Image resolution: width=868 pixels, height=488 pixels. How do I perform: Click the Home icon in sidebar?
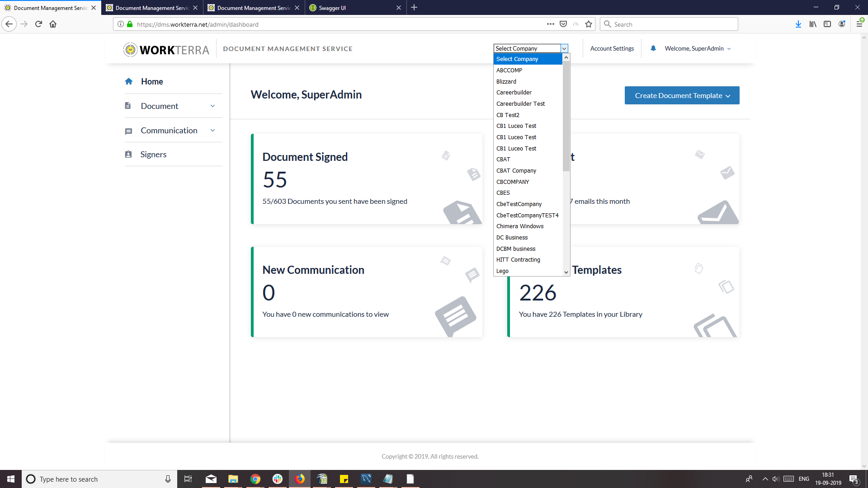coord(129,81)
